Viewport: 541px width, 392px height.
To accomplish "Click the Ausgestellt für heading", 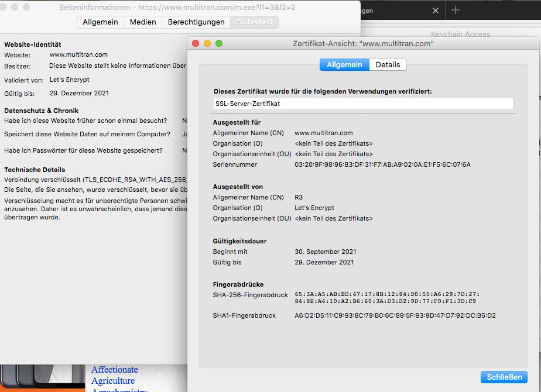I will 237,122.
